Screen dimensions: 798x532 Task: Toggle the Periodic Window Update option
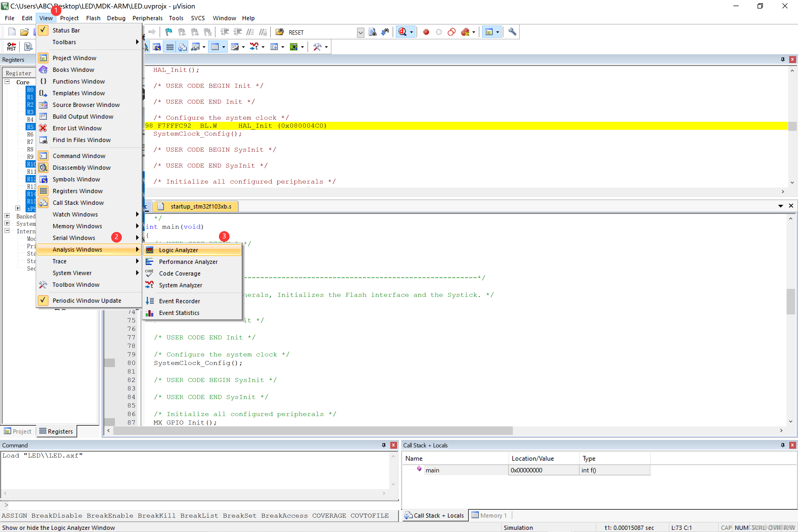click(86, 301)
